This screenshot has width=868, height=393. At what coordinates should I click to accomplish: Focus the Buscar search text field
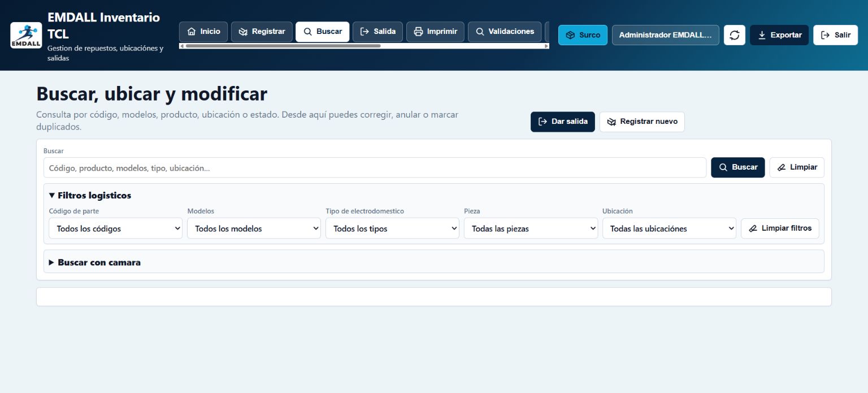[x=375, y=168]
